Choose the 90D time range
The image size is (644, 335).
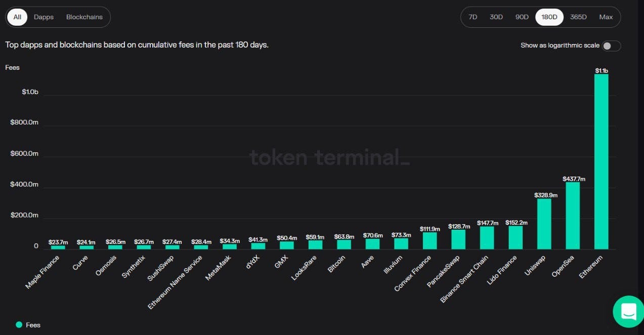pyautogui.click(x=522, y=17)
